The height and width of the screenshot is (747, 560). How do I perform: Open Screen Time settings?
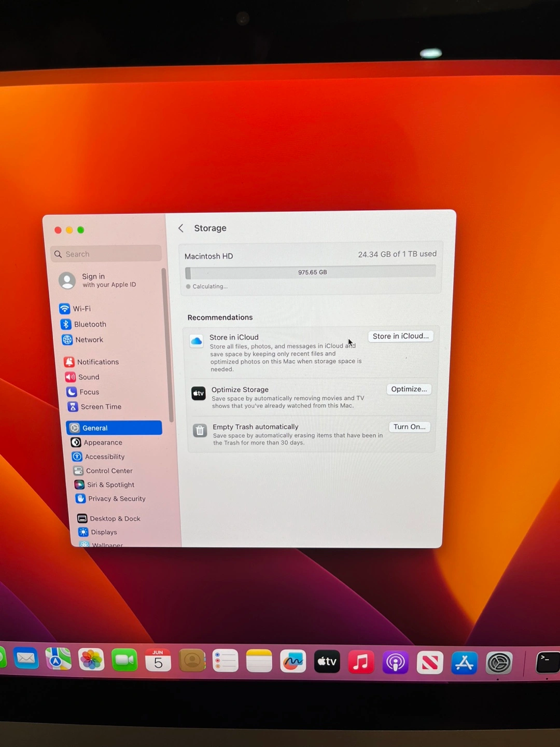100,407
